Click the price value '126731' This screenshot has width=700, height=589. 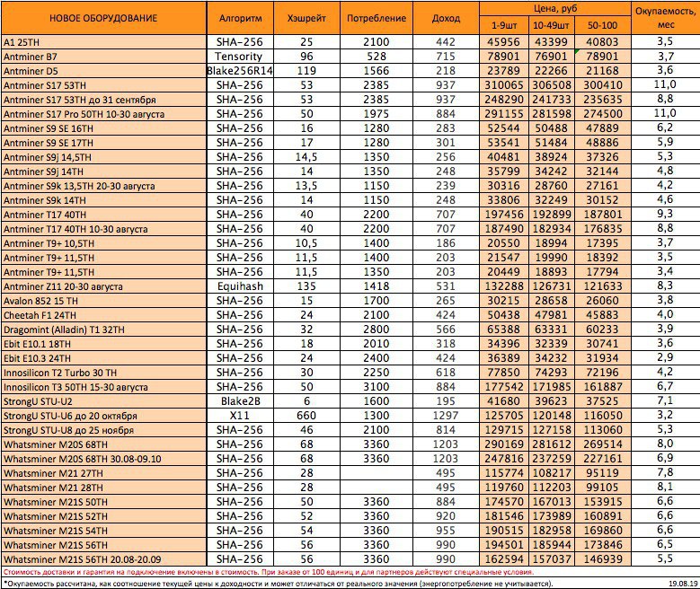(x=552, y=286)
